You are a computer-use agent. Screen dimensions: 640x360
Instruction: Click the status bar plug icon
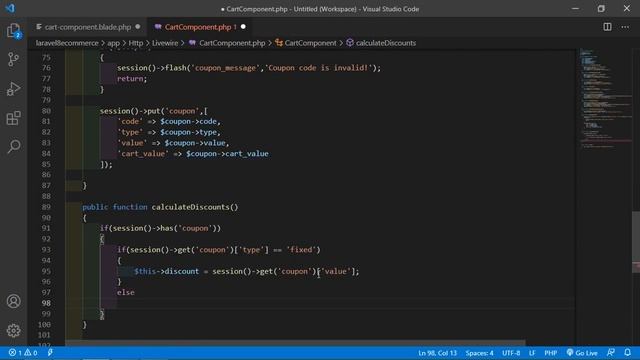click(x=50, y=352)
